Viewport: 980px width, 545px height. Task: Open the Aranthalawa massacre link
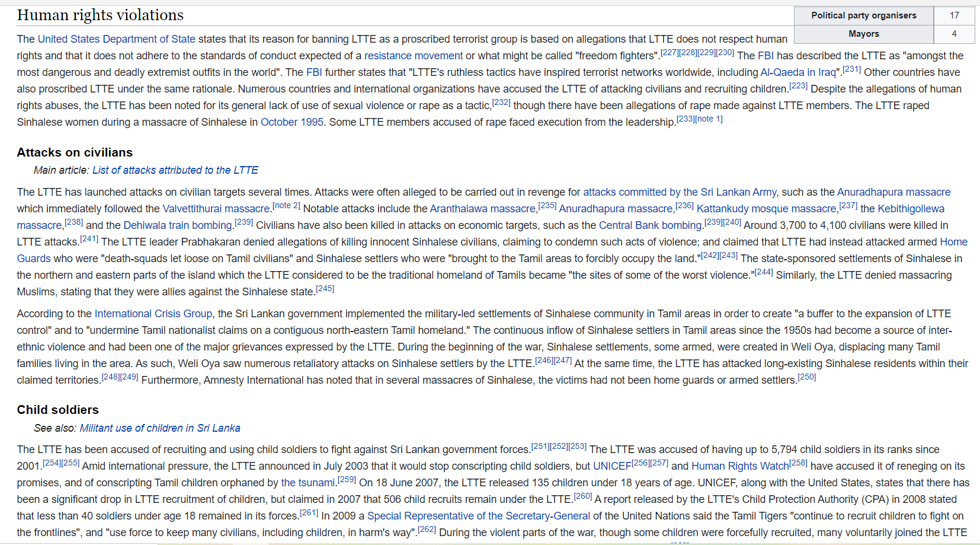click(x=483, y=209)
